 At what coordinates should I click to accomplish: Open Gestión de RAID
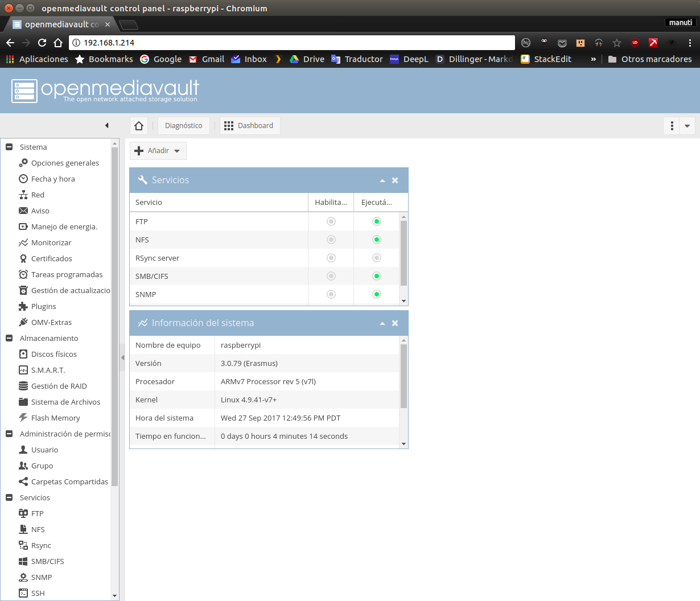pos(59,386)
